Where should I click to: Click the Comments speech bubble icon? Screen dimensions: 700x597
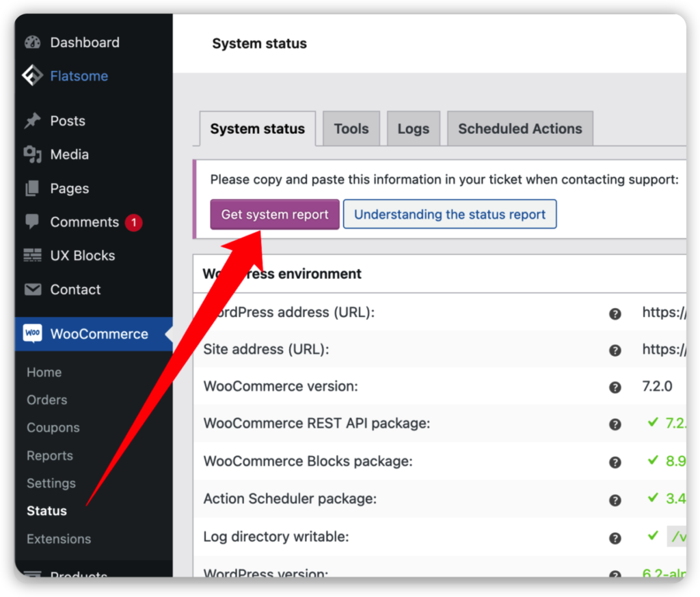(x=33, y=222)
